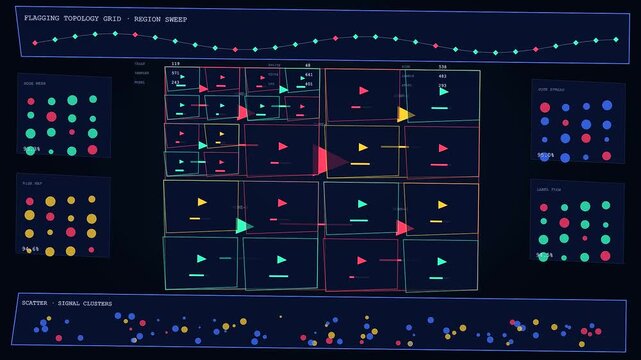This screenshot has height=360, width=641.
Task: Click the value 571 in the first small cell
Action: tap(175, 73)
